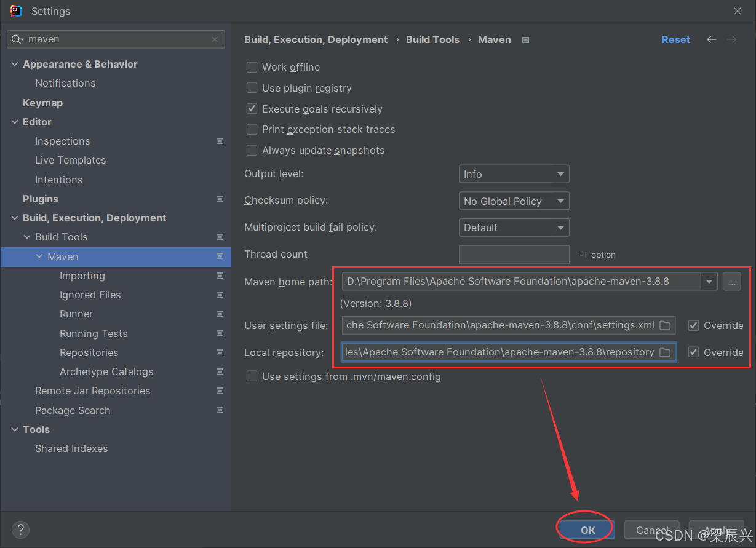Collapse the Tools section
Image resolution: width=756 pixels, height=548 pixels.
tap(15, 429)
